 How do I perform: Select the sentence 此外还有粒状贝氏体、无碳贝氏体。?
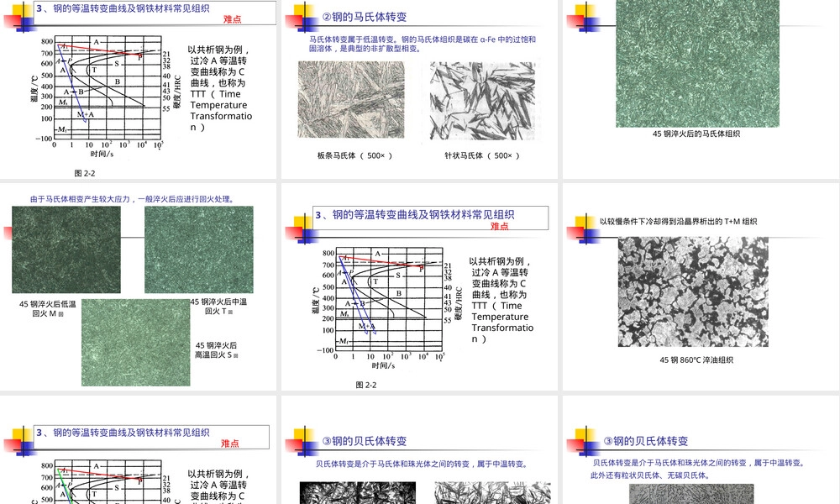pos(650,475)
